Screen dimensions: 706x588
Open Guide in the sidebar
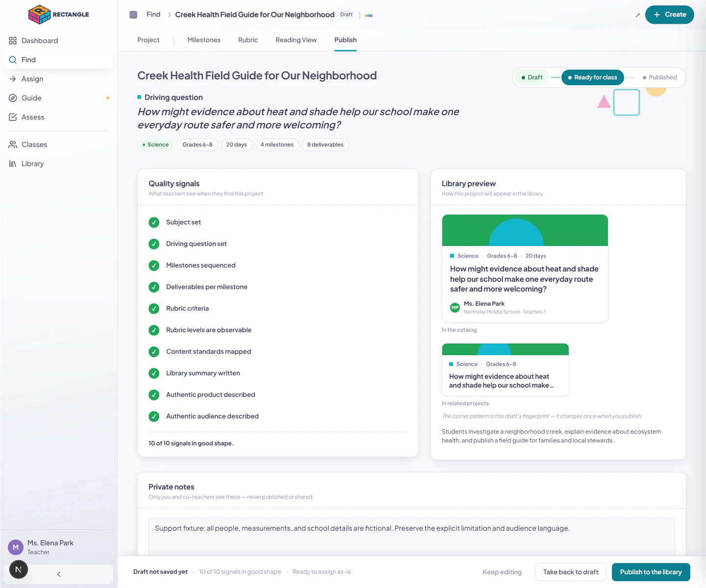pyautogui.click(x=59, y=98)
